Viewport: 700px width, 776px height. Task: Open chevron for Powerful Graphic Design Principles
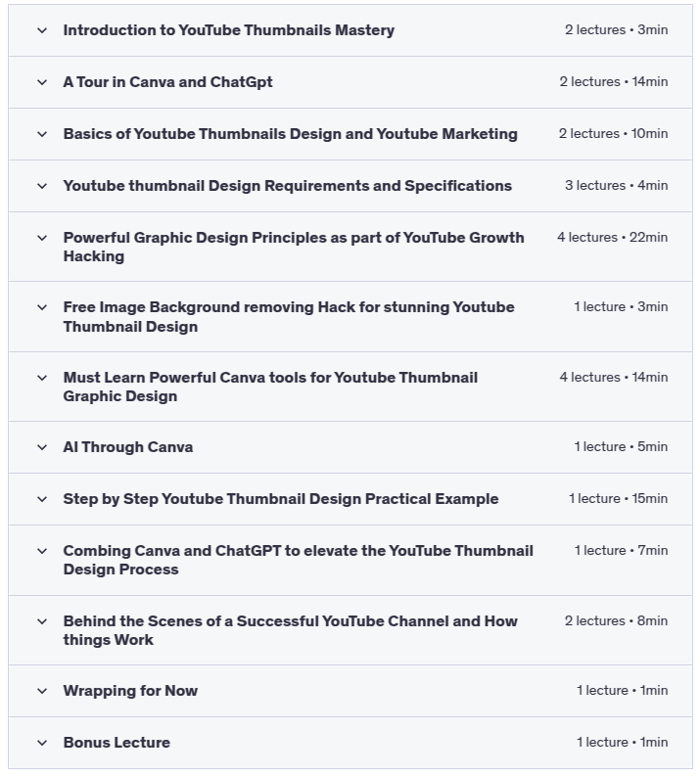click(x=42, y=238)
